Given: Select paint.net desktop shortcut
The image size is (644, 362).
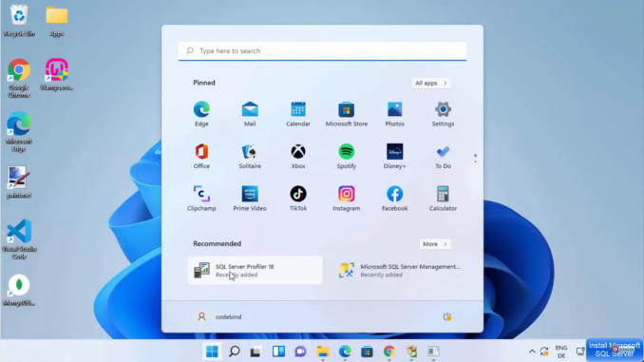Looking at the screenshot, I should point(19,182).
